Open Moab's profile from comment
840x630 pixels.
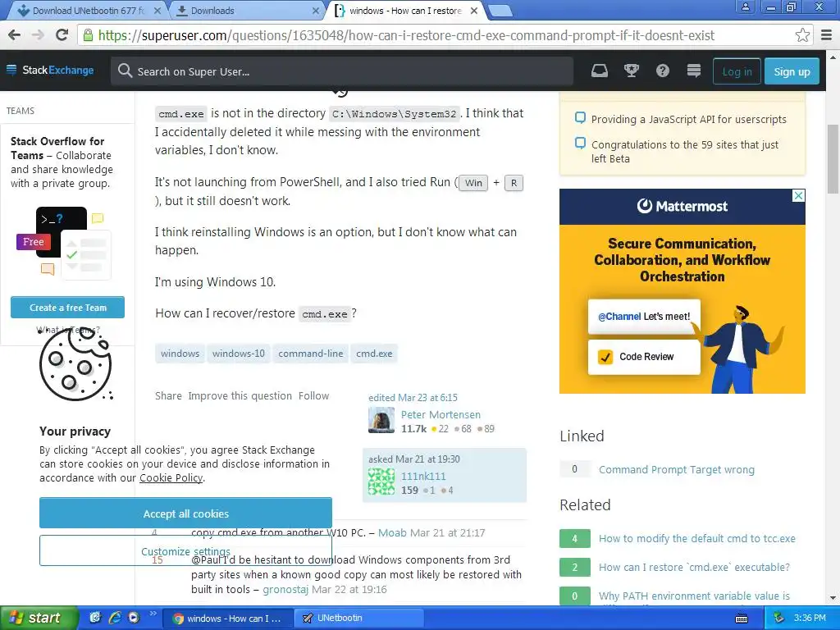392,533
